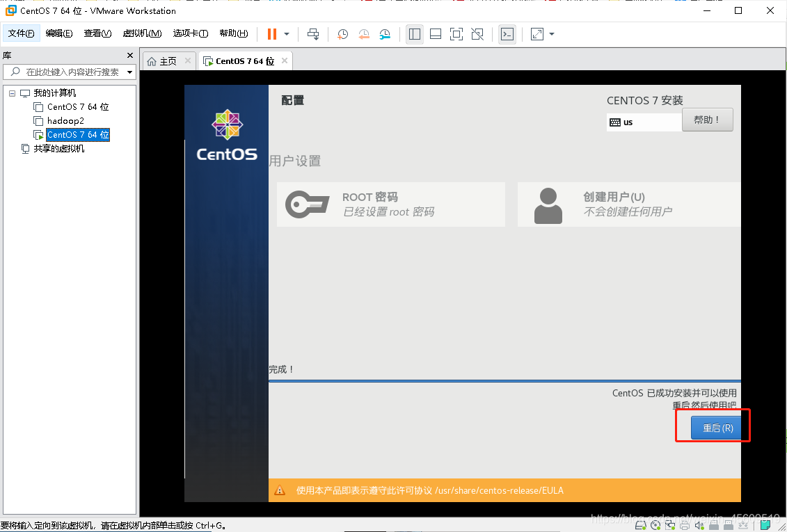Collapse the 我的计算机 tree node
The image size is (787, 532).
pyautogui.click(x=13, y=93)
